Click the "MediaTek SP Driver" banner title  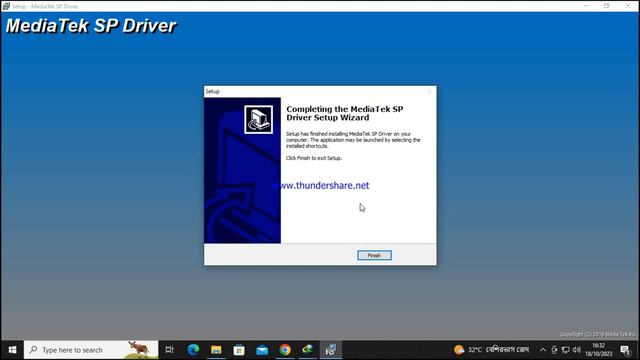pyautogui.click(x=91, y=26)
